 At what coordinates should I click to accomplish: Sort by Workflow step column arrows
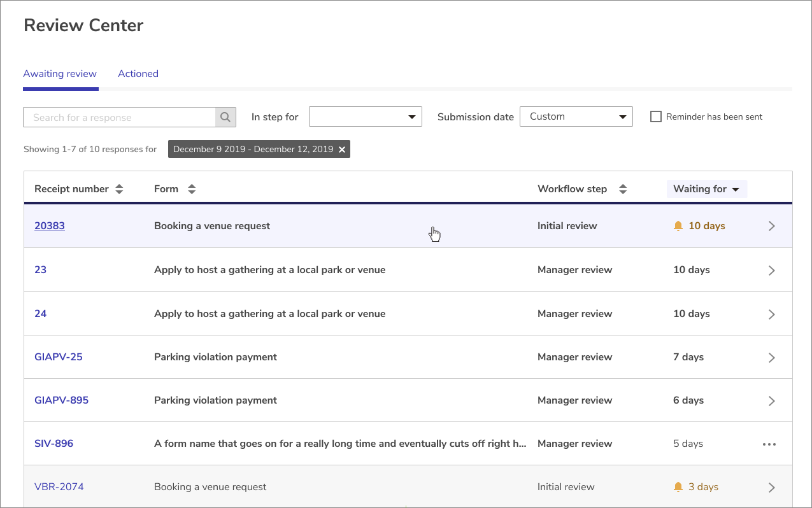623,189
